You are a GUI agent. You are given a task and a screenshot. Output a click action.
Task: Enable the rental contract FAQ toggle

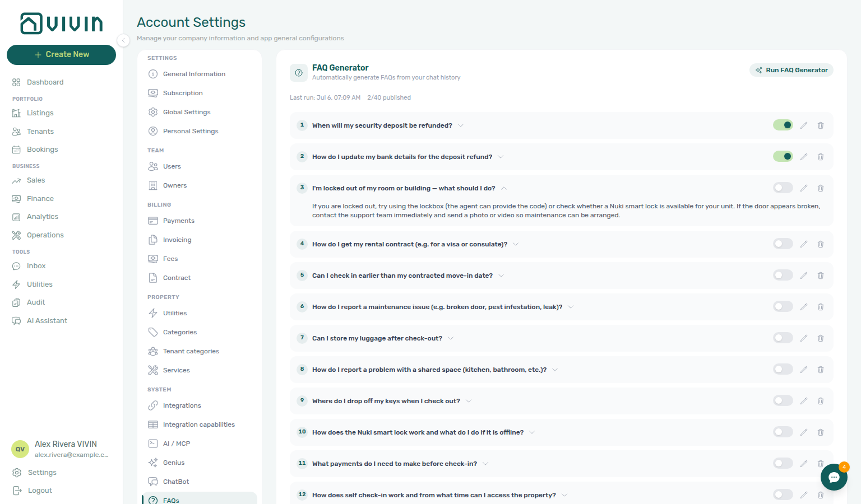(783, 244)
